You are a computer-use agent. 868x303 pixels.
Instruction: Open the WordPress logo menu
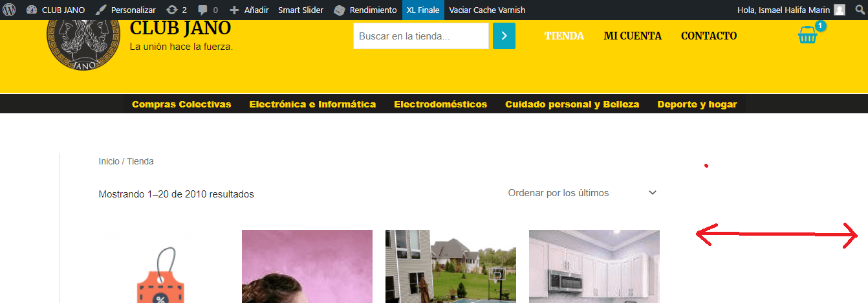click(x=10, y=10)
